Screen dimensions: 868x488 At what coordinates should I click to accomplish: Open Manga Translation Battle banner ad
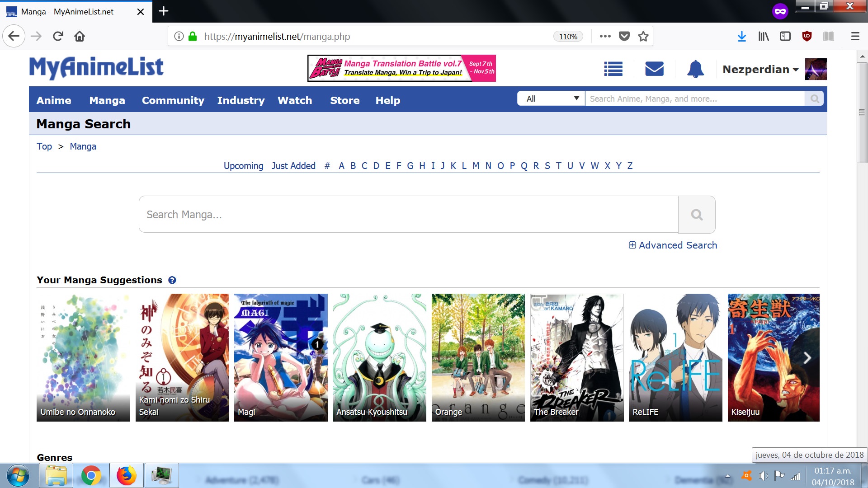[401, 68]
